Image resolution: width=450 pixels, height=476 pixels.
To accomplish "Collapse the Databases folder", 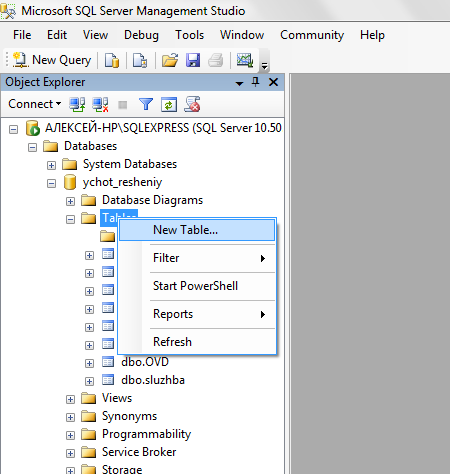I will pyautogui.click(x=32, y=147).
